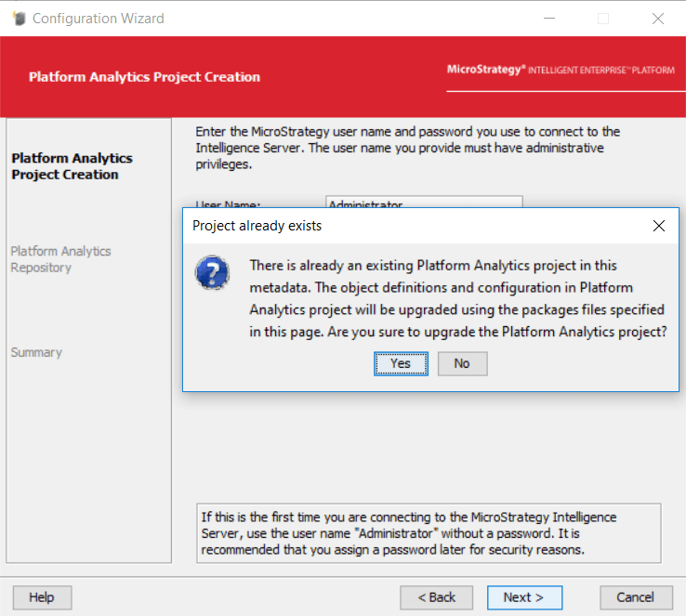Image resolution: width=686 pixels, height=616 pixels.
Task: Click the User Name input field
Action: [x=424, y=203]
